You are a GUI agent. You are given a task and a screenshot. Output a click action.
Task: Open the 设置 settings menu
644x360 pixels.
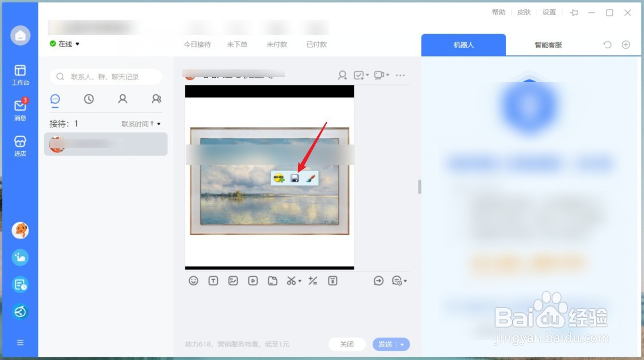click(x=549, y=11)
